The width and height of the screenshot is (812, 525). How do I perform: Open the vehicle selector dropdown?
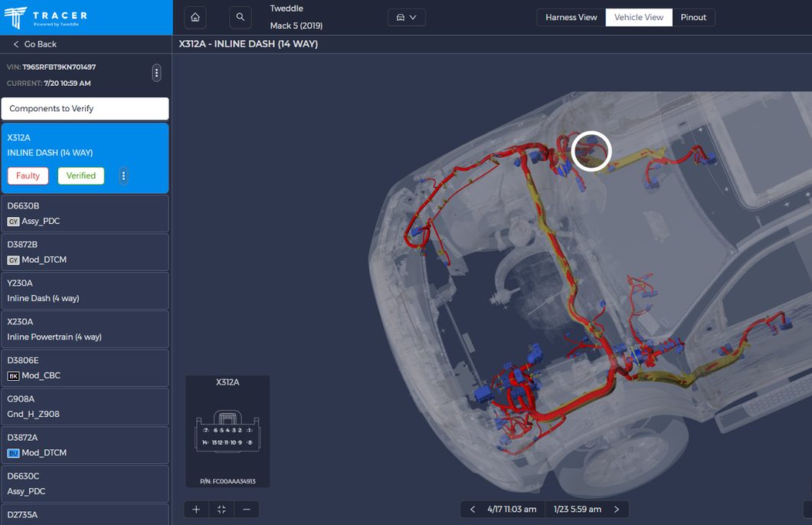point(407,17)
